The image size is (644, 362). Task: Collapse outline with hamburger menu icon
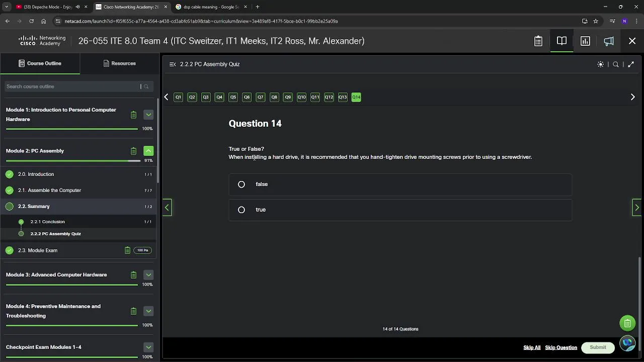coord(173,64)
